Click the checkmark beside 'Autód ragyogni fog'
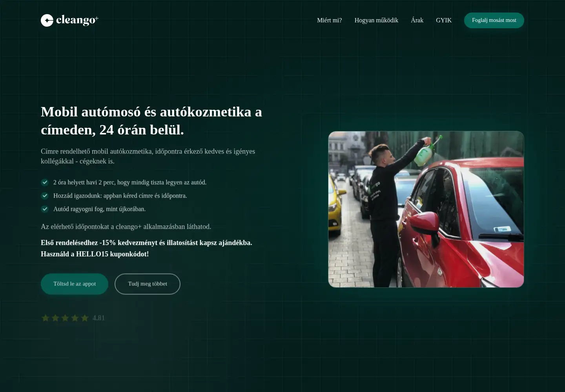The height and width of the screenshot is (392, 565). pyautogui.click(x=45, y=209)
